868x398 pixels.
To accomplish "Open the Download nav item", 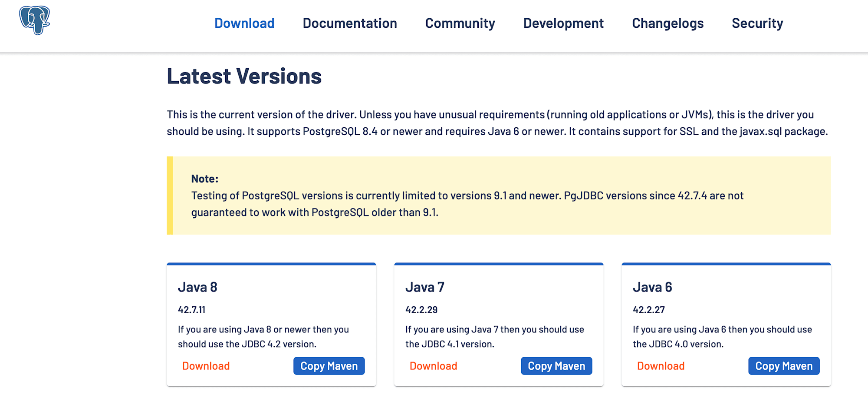I will tap(244, 23).
